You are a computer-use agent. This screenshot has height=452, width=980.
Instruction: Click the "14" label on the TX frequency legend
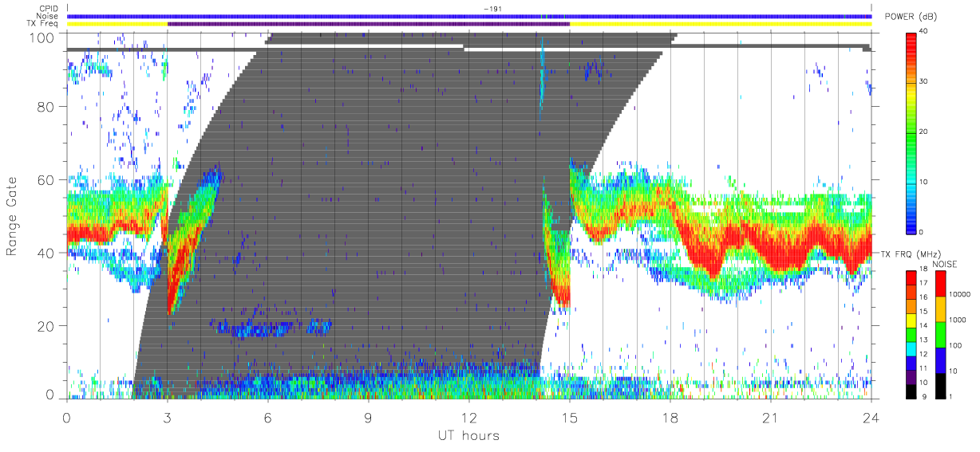924,325
